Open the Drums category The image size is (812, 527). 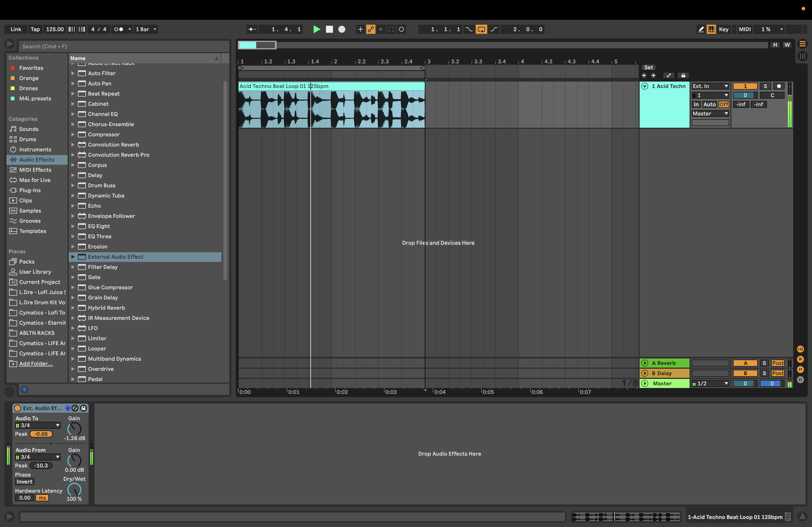click(x=28, y=140)
